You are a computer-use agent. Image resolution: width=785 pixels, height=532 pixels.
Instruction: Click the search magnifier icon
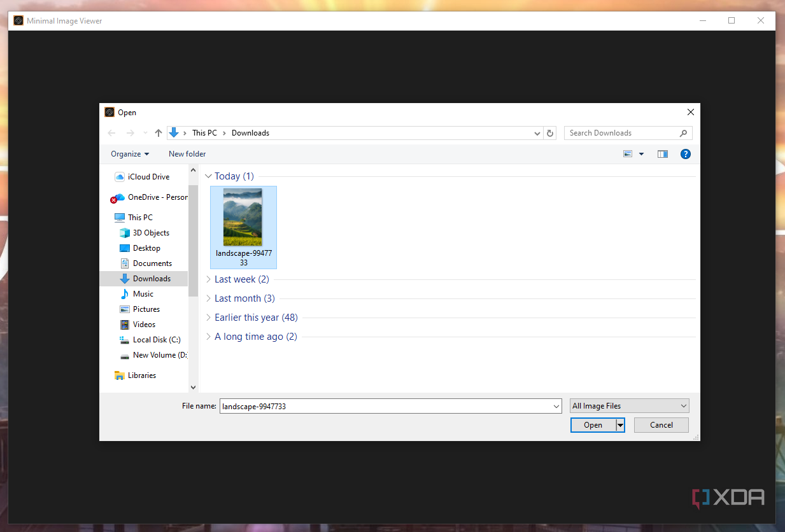tap(683, 133)
